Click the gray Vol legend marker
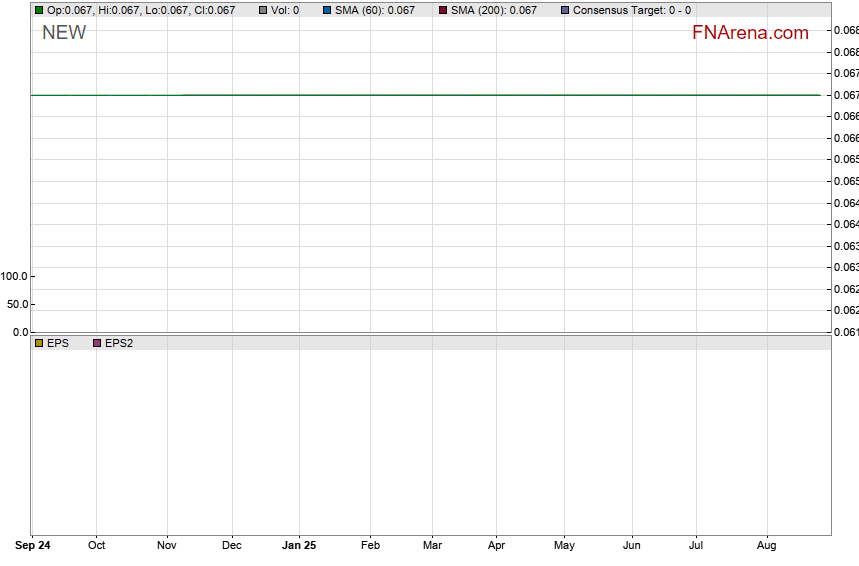The width and height of the screenshot is (859, 566). point(263,10)
